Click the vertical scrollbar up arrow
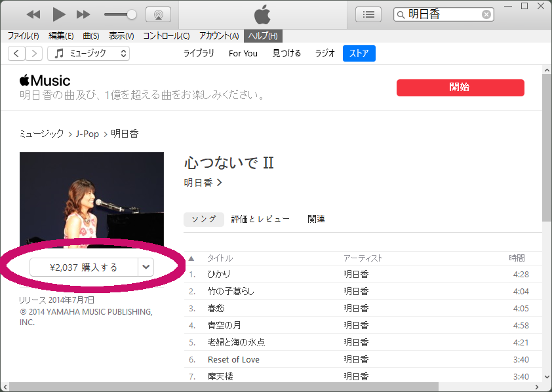Image resolution: width=552 pixels, height=392 pixels. [x=547, y=70]
